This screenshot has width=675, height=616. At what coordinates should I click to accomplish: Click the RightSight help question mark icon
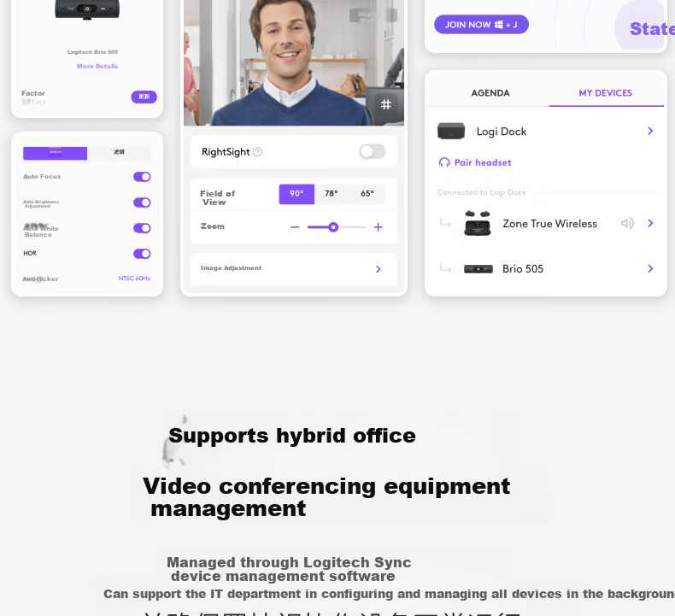(x=257, y=151)
